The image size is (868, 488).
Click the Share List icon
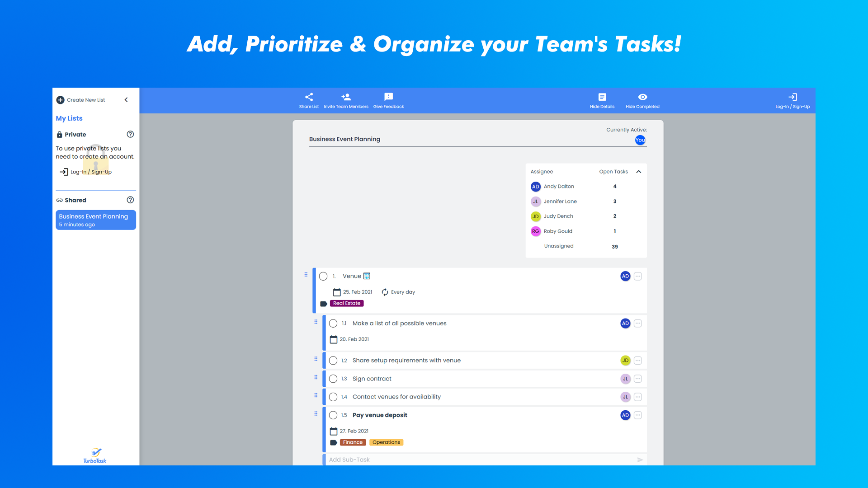308,97
